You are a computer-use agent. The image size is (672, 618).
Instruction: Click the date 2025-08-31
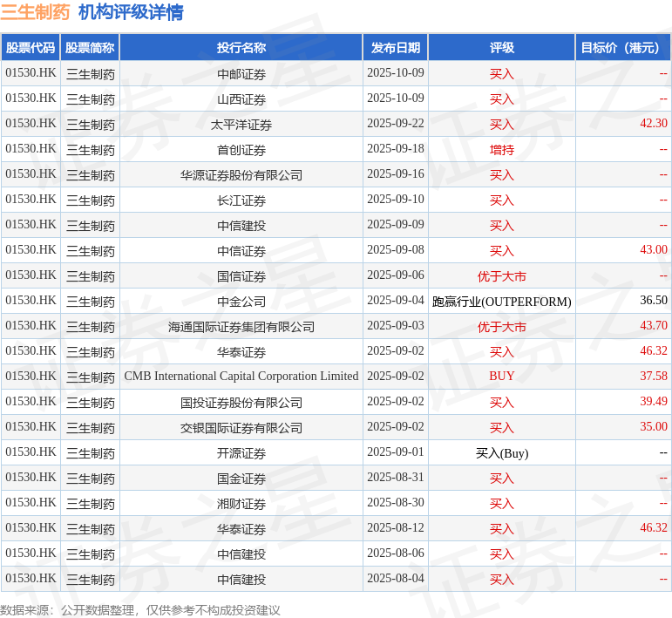pos(395,478)
